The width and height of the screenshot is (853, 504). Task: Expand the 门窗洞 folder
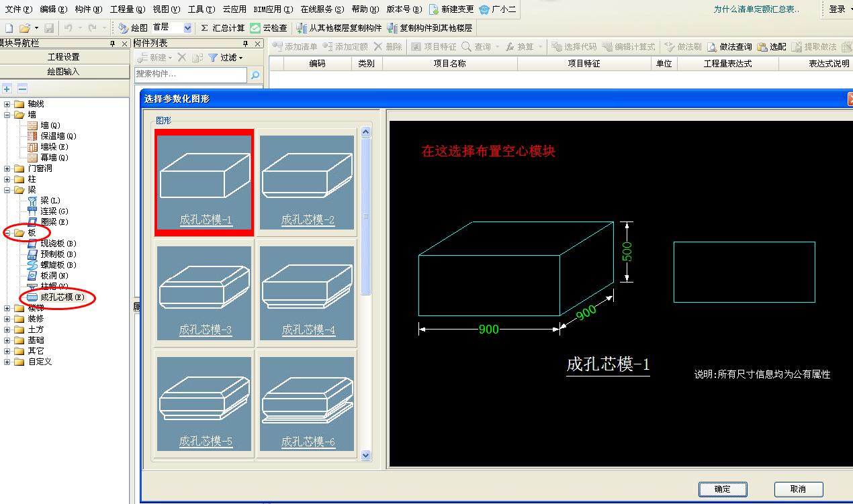pos(7,168)
